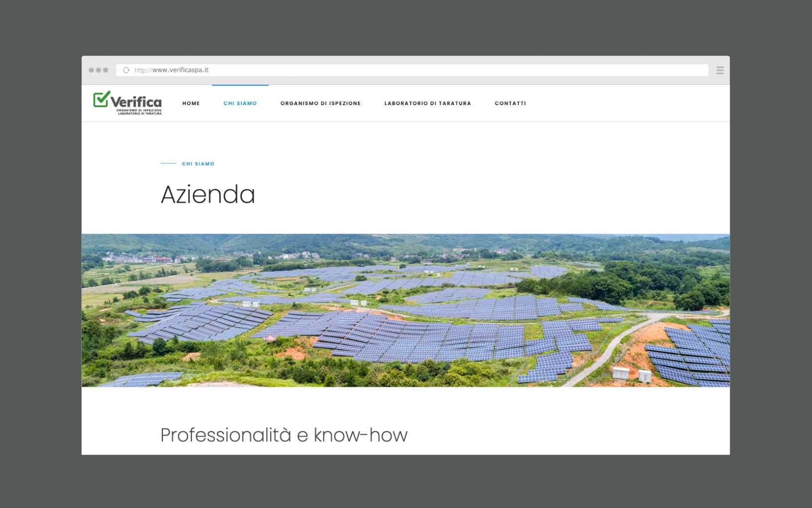Click the CHI SIAMO breadcrumb label

(x=198, y=164)
